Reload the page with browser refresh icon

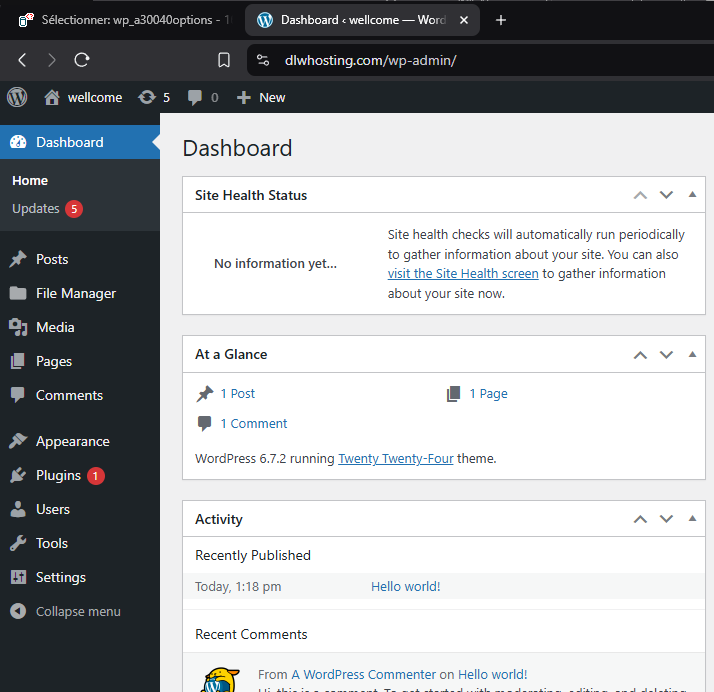click(82, 60)
